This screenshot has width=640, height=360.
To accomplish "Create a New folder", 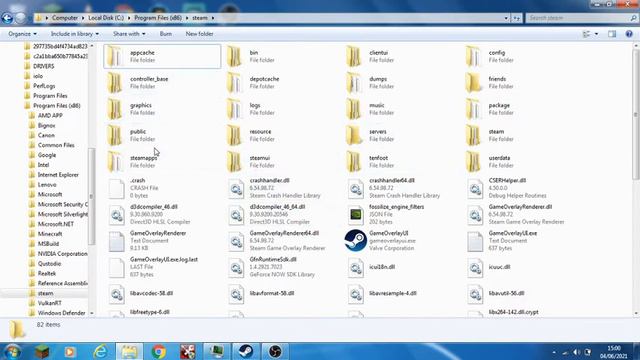I will click(x=199, y=34).
